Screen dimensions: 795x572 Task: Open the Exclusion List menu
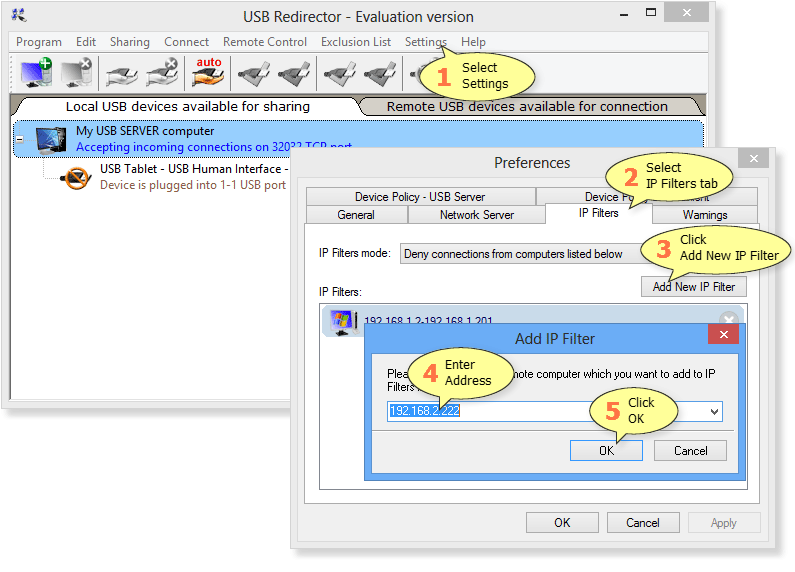355,42
